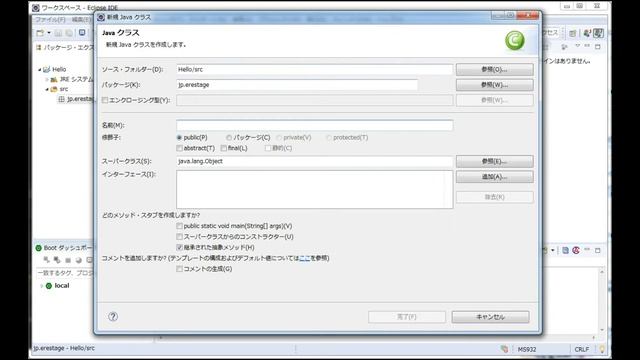
Task: Click the Add interface button
Action: [x=494, y=177]
